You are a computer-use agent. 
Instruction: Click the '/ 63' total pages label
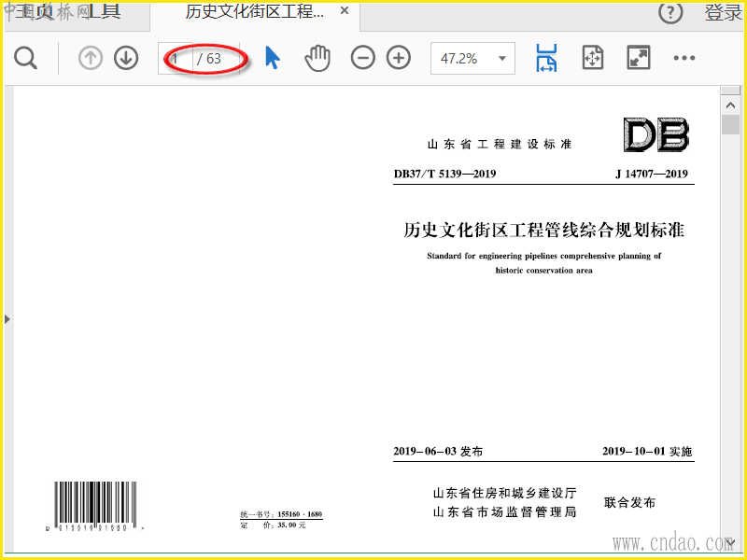pos(209,58)
